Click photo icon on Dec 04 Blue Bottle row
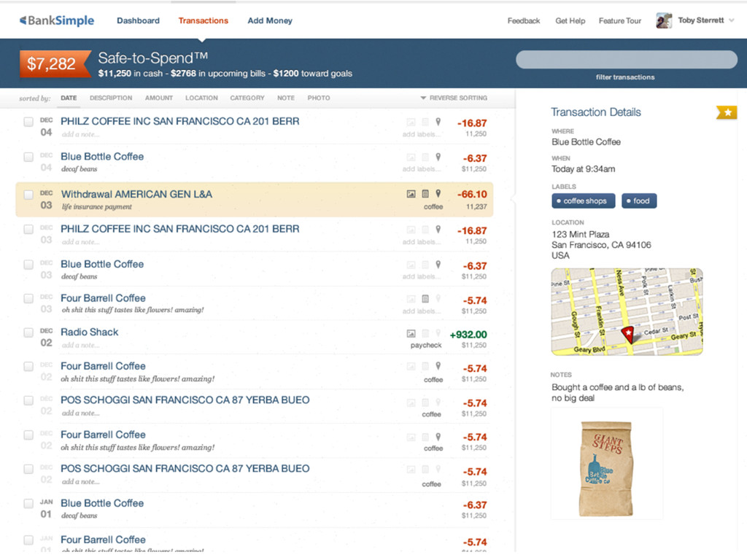The height and width of the screenshot is (560, 747). 411,157
